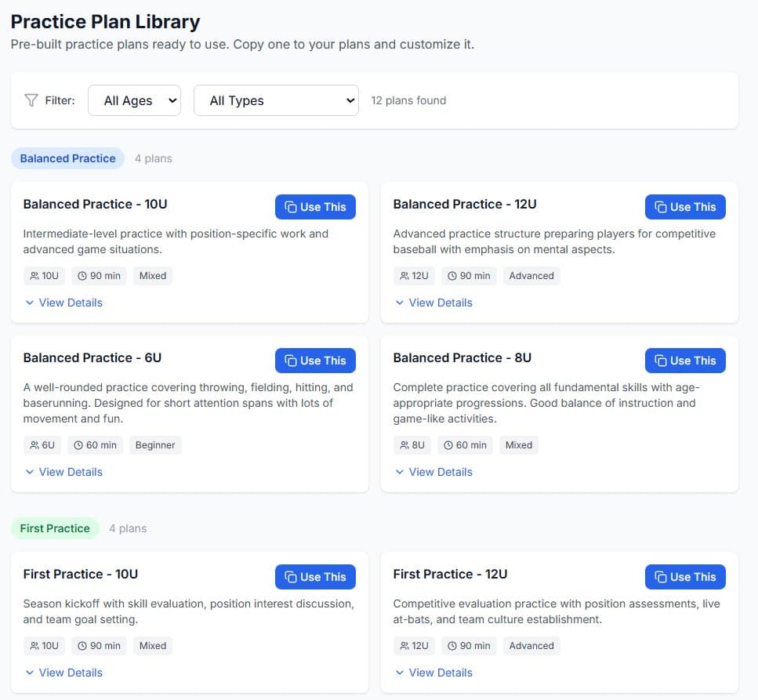Click Use This on Balanced Practice - 6U
758x700 pixels.
click(315, 360)
